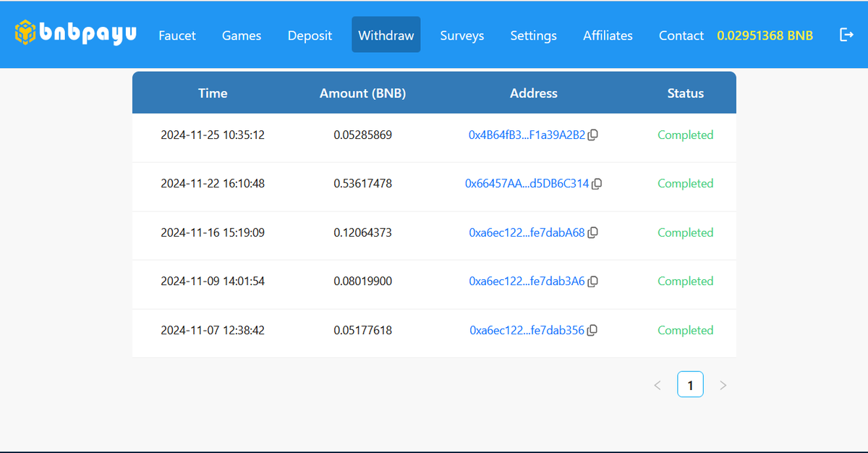Image resolution: width=868 pixels, height=453 pixels.
Task: Click the Address column header
Action: coord(534,93)
